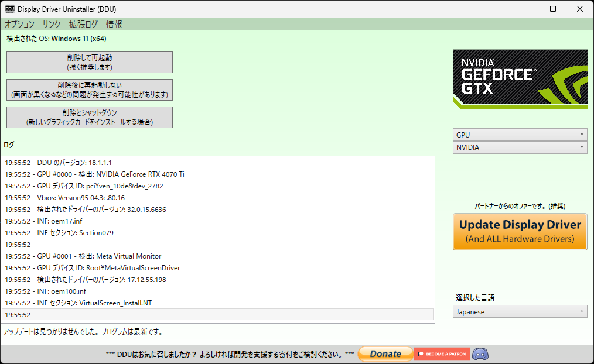Click the ログ heading label
594x364 pixels.
(x=9, y=145)
